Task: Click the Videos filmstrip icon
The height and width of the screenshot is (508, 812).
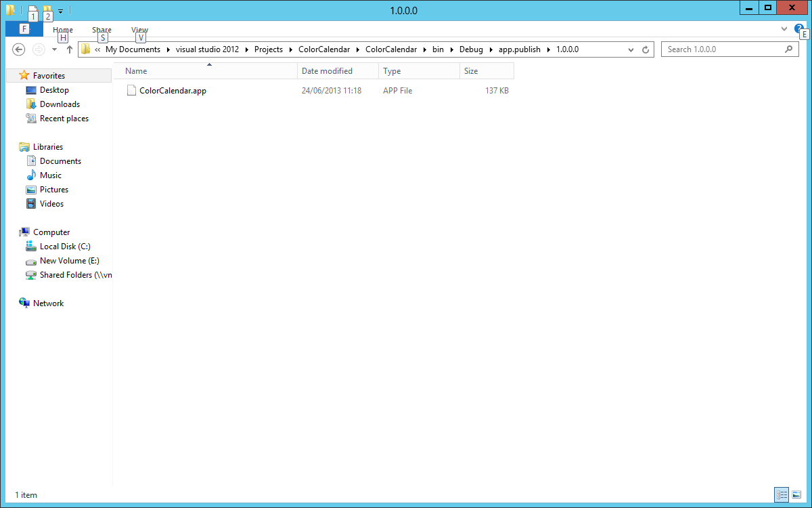Action: 31,204
